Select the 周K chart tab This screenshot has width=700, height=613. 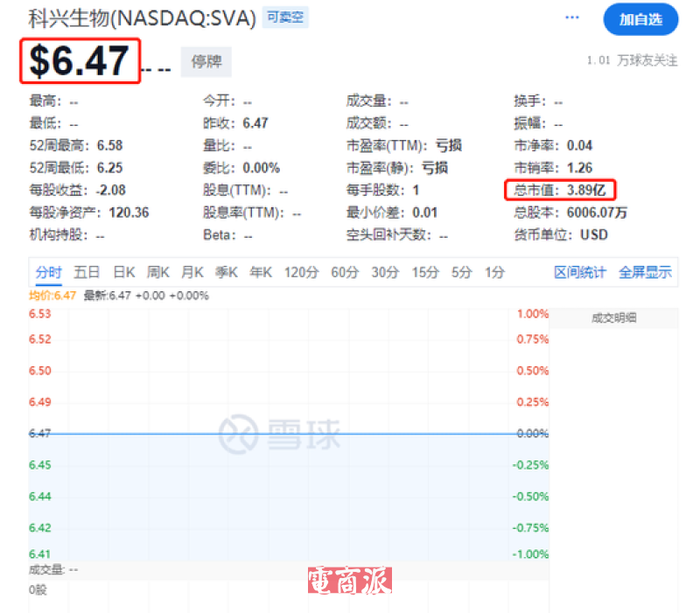click(158, 272)
